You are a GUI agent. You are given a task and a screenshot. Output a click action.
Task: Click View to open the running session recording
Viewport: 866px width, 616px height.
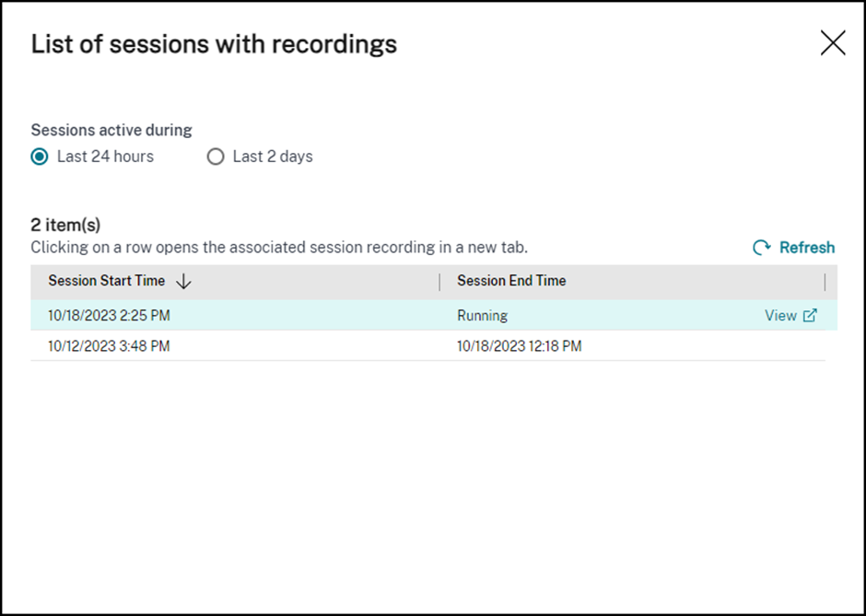pyautogui.click(x=781, y=315)
